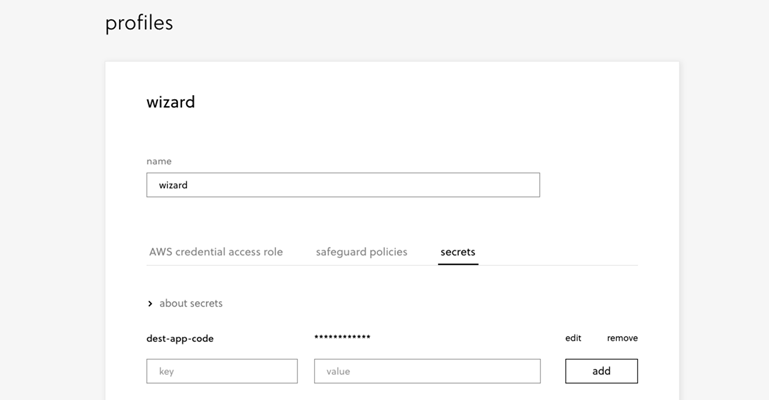Select the secrets tab
This screenshot has height=400, width=769.
point(458,252)
